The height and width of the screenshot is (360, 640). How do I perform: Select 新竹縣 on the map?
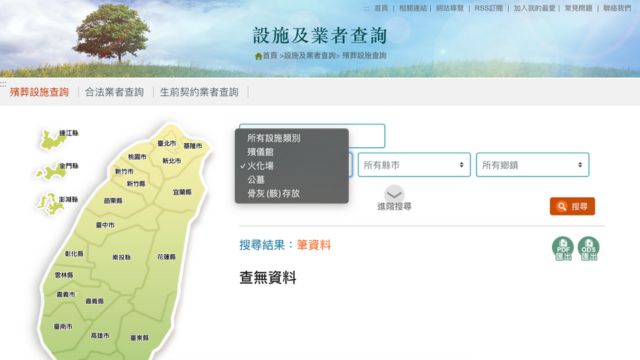[136, 184]
